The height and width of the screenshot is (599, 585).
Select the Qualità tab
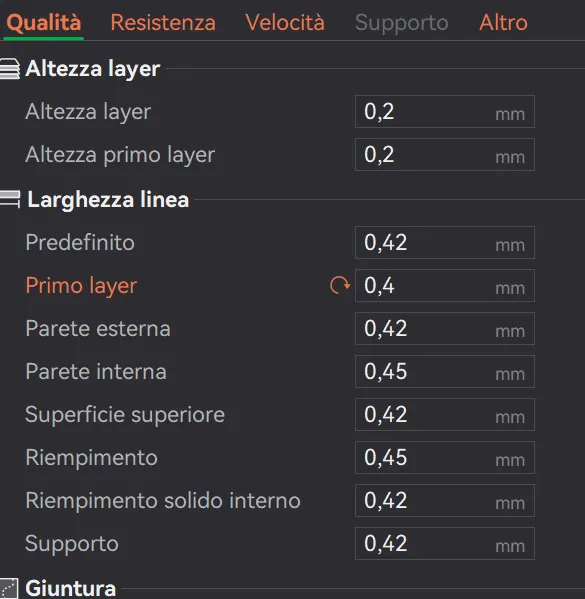coord(44,22)
